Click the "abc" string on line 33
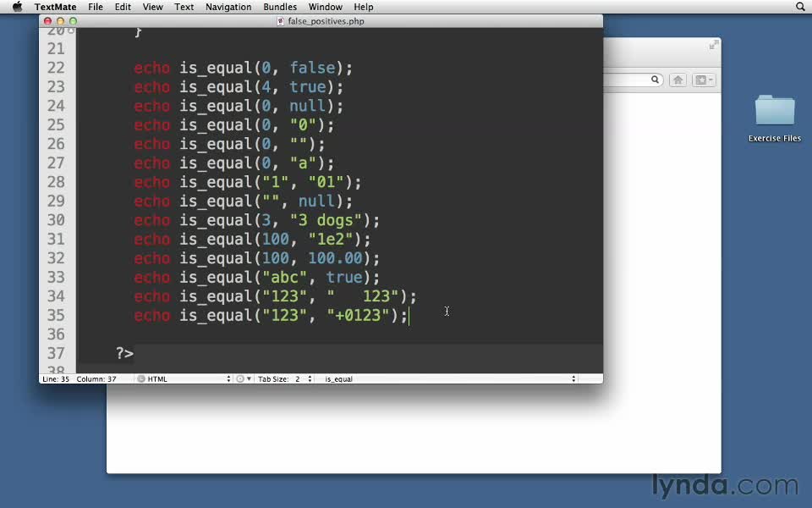Image resolution: width=812 pixels, height=508 pixels. [285, 278]
